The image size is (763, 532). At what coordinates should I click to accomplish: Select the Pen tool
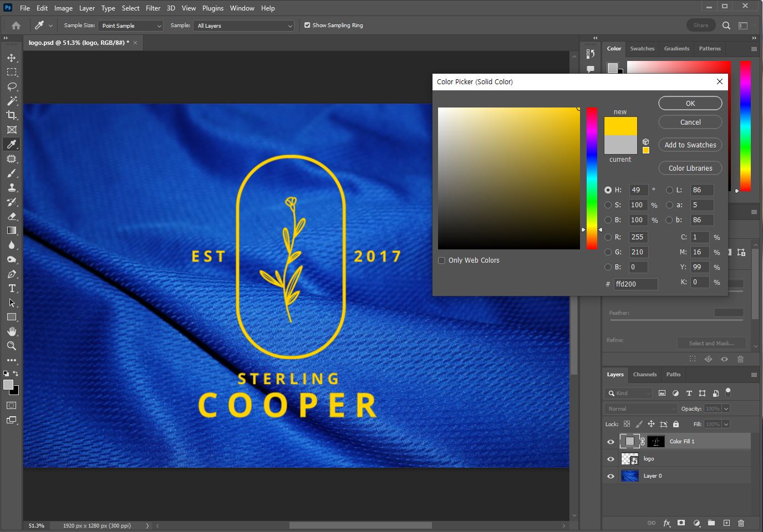coord(12,274)
